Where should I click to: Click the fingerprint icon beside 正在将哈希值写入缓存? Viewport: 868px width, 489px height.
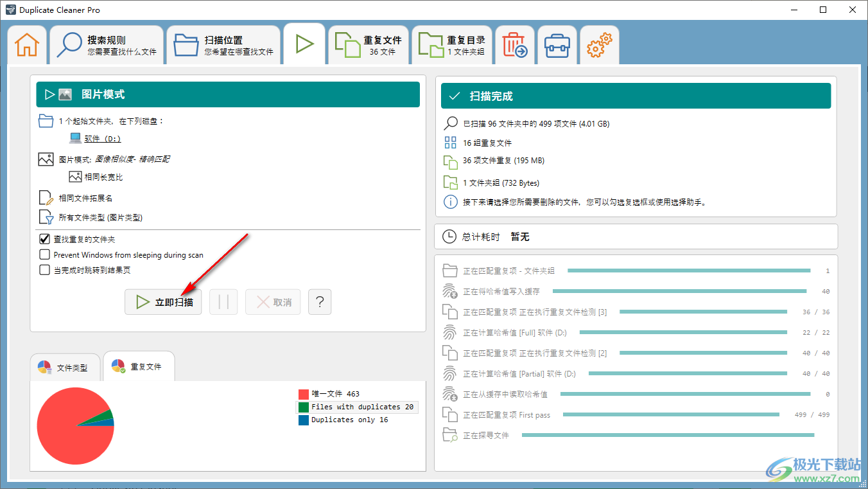[449, 291]
